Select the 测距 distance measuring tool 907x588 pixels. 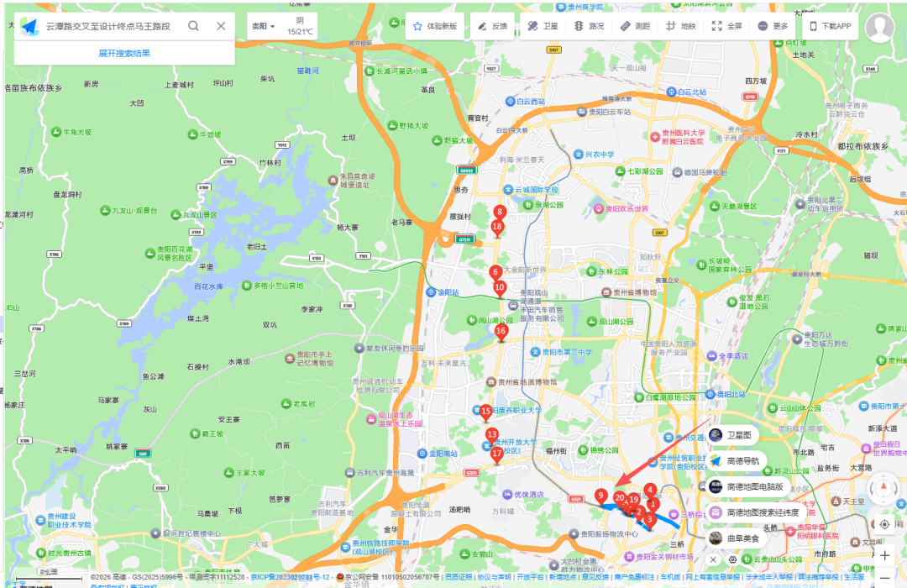635,26
